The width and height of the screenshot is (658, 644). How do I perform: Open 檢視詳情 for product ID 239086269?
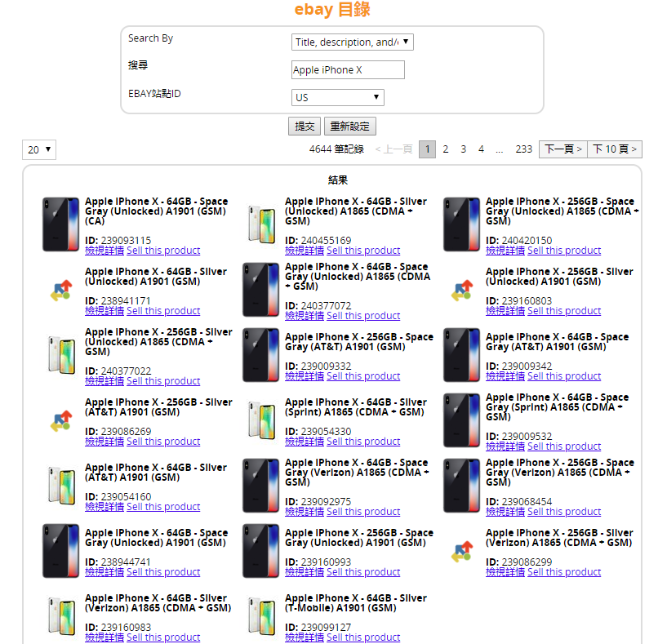(x=104, y=442)
